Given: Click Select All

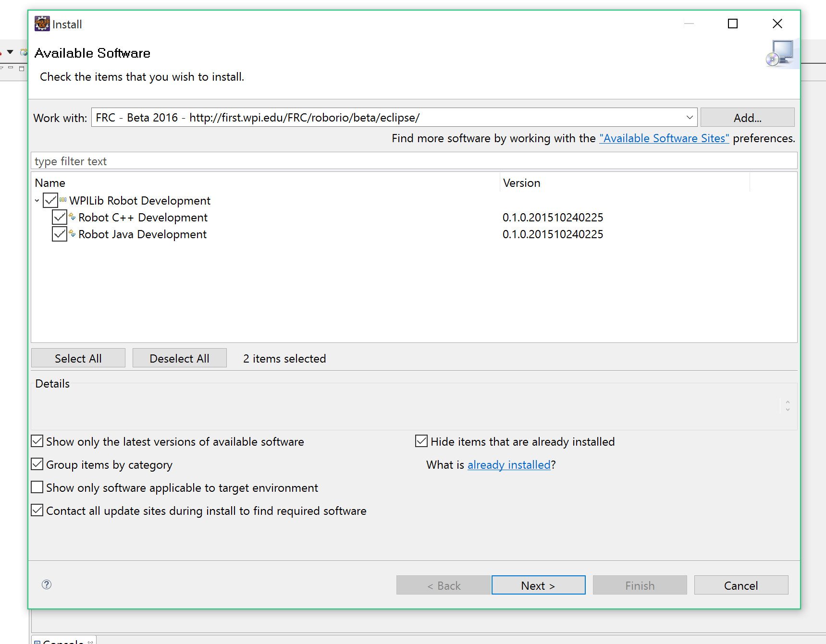Looking at the screenshot, I should (78, 358).
